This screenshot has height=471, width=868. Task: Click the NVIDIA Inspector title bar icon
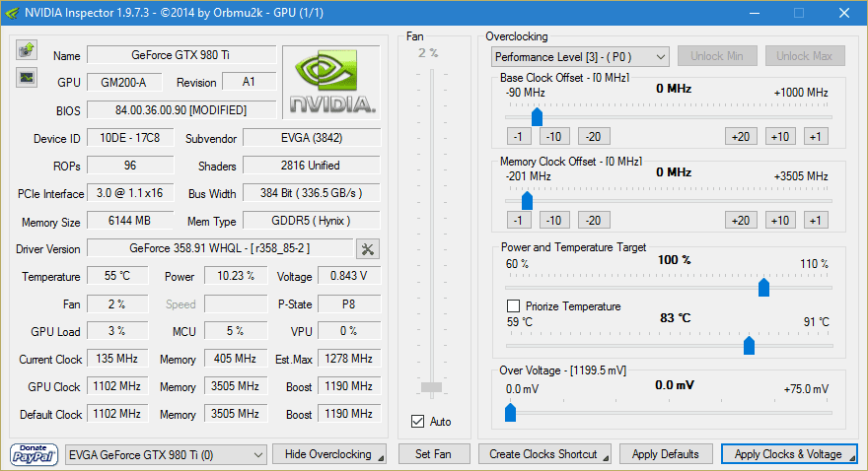(12, 13)
